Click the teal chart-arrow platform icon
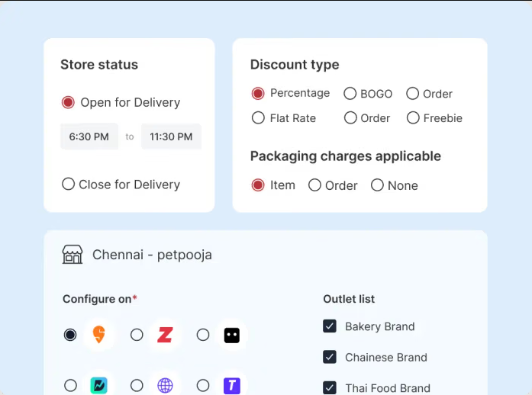 [98, 385]
